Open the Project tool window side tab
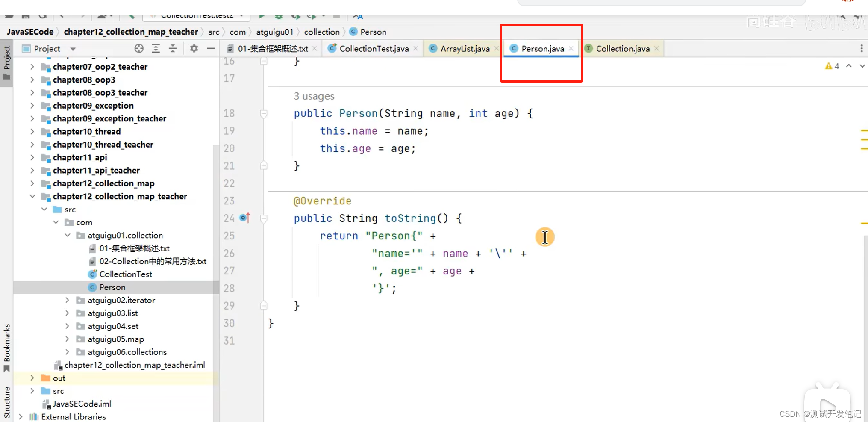 (x=6, y=63)
